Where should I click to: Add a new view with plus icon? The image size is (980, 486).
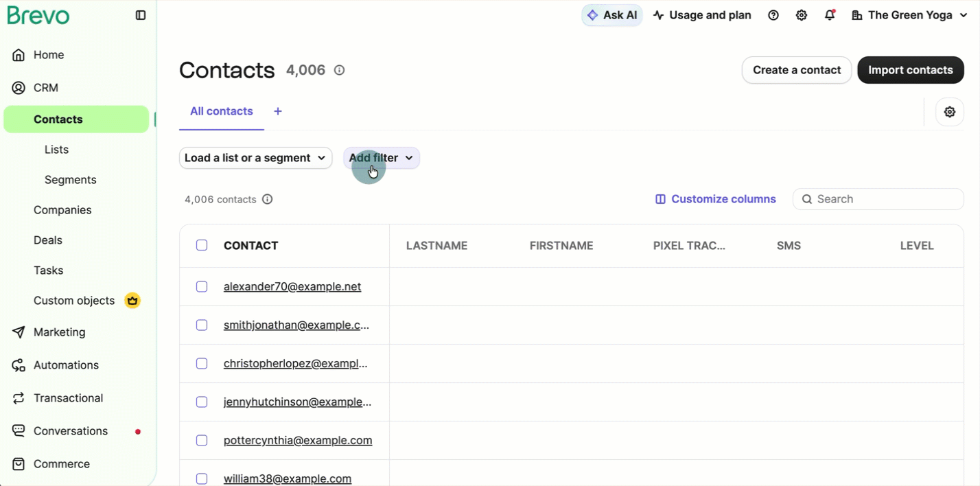click(278, 111)
